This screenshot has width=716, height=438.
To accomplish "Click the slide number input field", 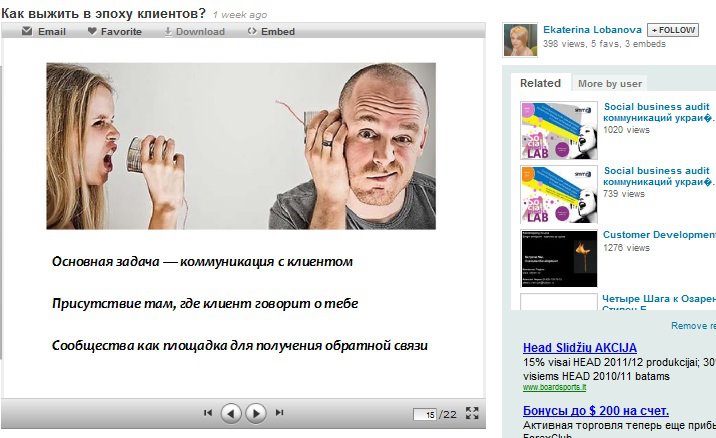I will [x=425, y=414].
